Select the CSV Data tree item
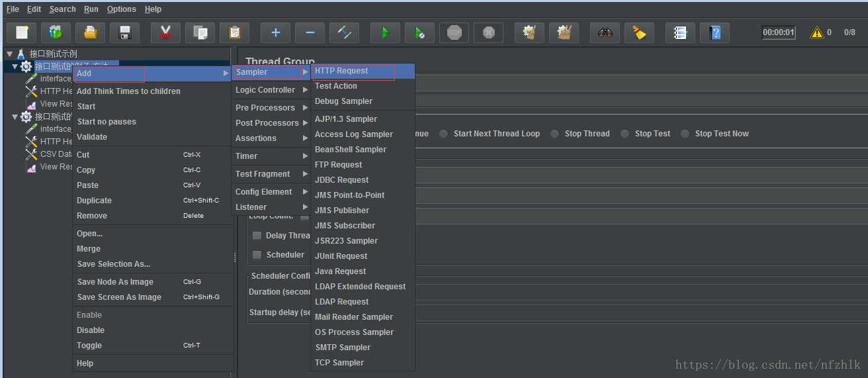The width and height of the screenshot is (868, 378). [x=56, y=154]
